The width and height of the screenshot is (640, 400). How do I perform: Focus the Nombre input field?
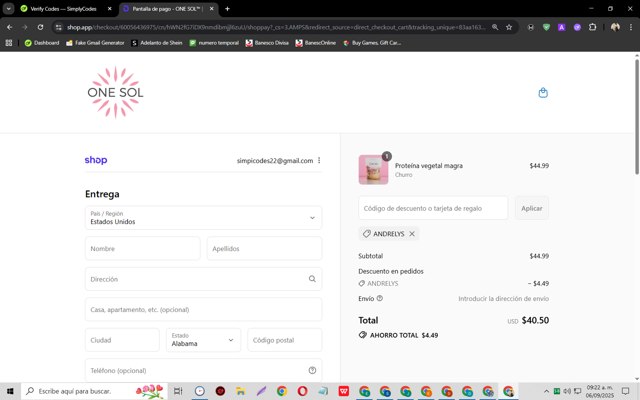tap(142, 248)
